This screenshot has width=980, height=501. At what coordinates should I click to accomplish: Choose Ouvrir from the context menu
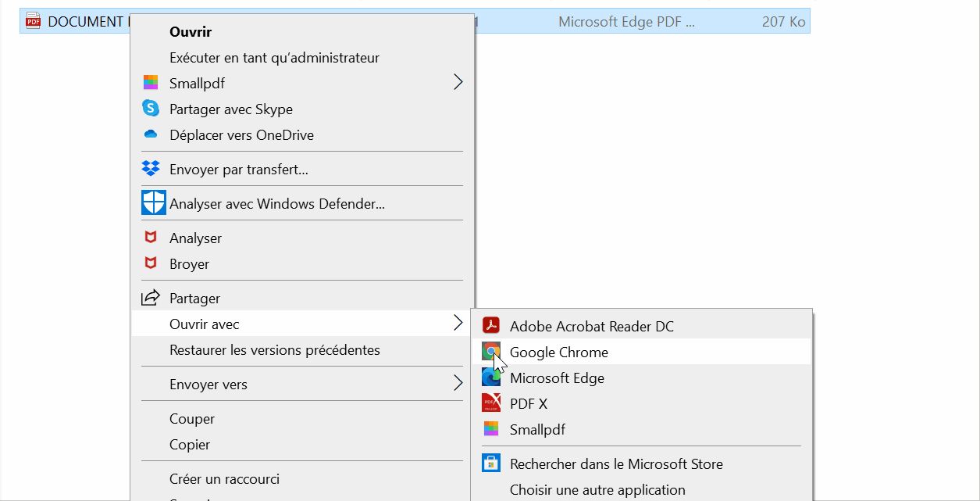303,32
